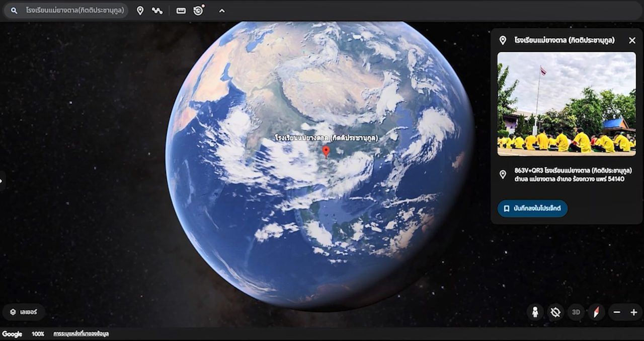This screenshot has height=341, width=644.
Task: Toggle the 3D view button
Action: pyautogui.click(x=576, y=312)
